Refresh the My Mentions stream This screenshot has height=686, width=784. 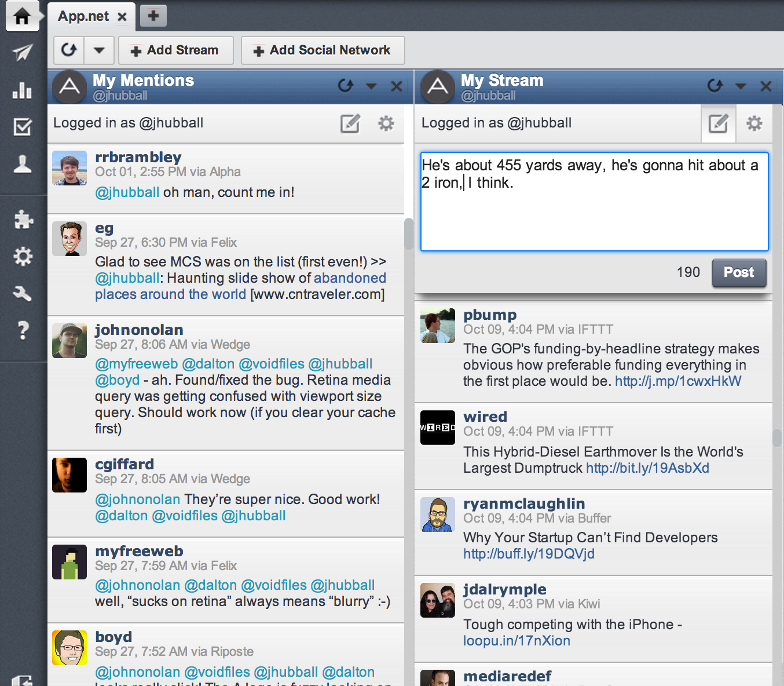(x=346, y=86)
